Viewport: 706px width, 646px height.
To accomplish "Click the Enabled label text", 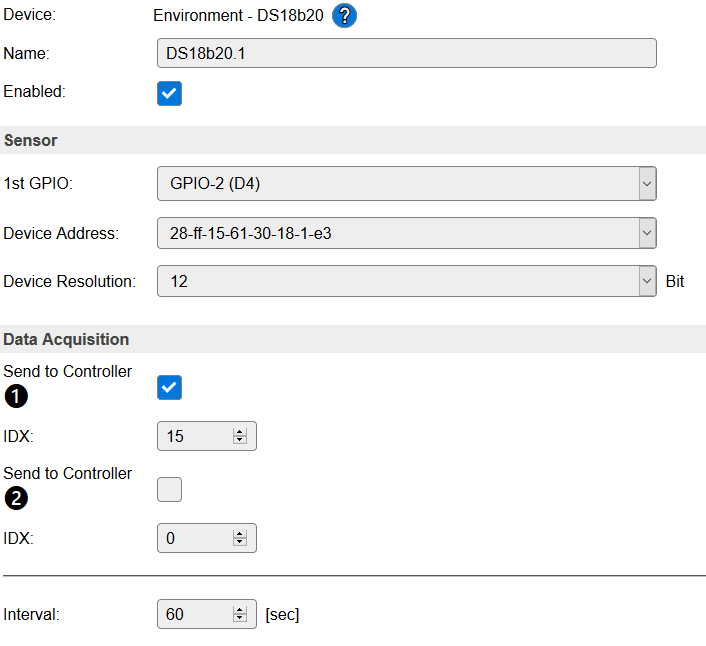I will pyautogui.click(x=34, y=91).
